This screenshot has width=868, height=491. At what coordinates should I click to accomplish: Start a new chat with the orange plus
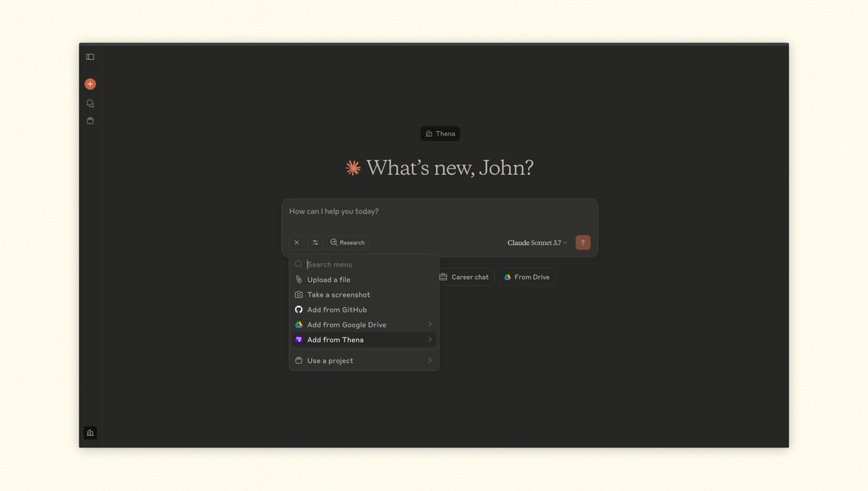(x=90, y=84)
